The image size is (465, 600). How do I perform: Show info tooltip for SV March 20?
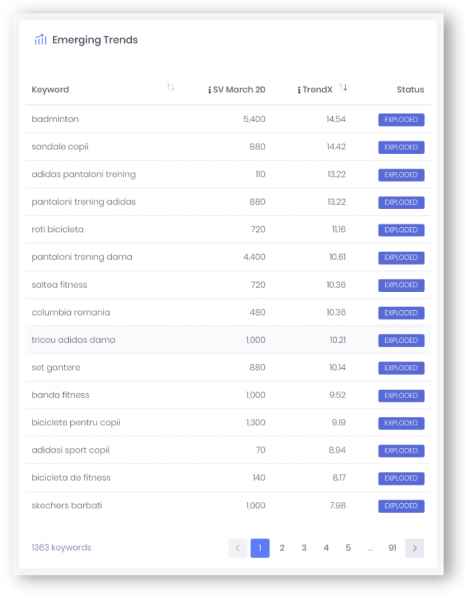[x=209, y=90]
